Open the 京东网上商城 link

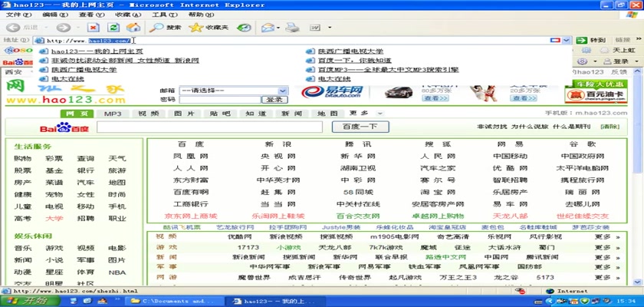(191, 216)
